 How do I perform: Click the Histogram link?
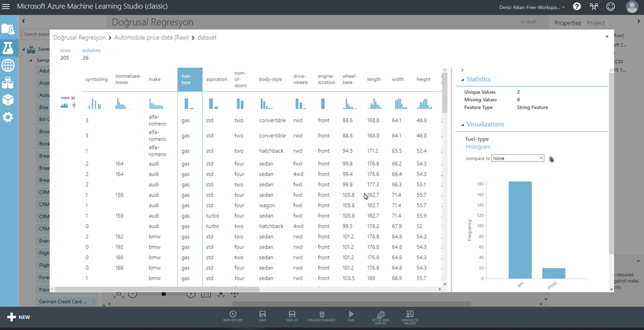tap(478, 147)
